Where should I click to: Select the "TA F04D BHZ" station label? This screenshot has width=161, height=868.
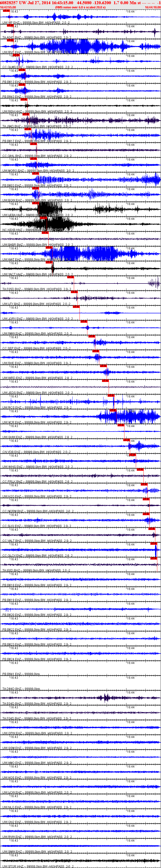(x=12, y=718)
